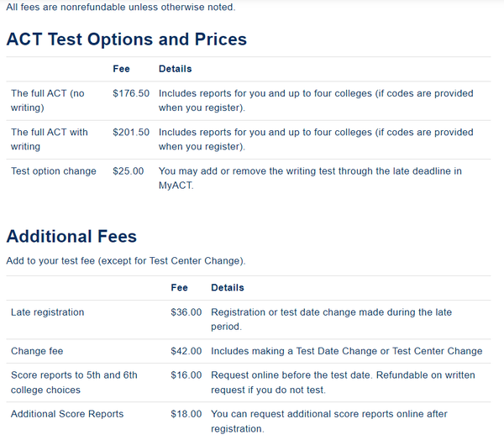The width and height of the screenshot is (504, 440).
Task: Click the $16.00 fee amount
Action: 186,375
